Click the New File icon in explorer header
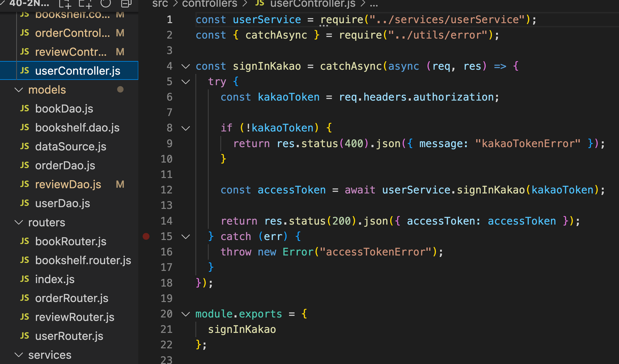619x364 pixels. 65,4
